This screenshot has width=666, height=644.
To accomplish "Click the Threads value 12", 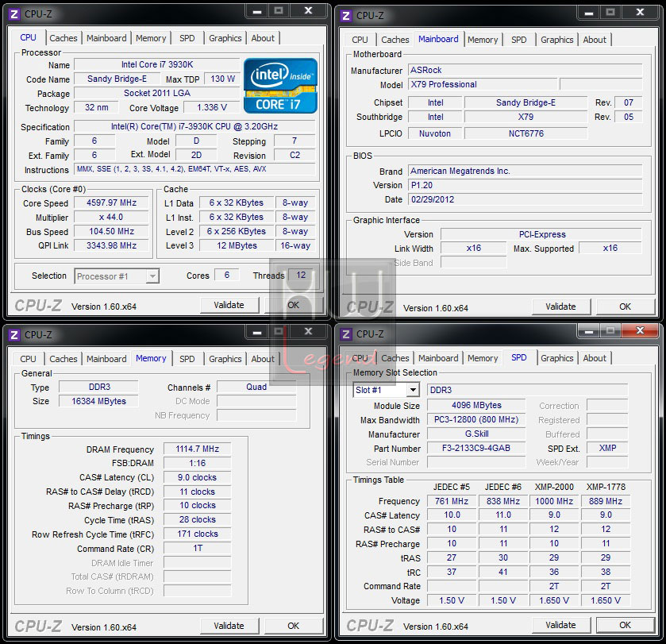I will coord(301,275).
